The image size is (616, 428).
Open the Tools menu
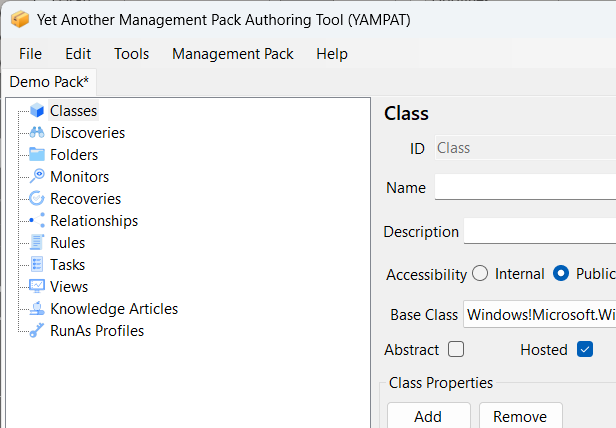pyautogui.click(x=132, y=54)
